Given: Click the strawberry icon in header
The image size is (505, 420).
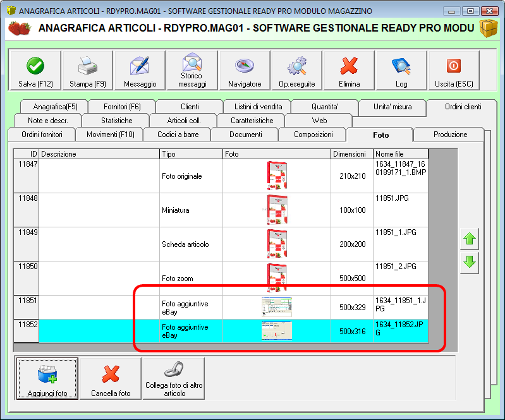Looking at the screenshot, I should 20,28.
